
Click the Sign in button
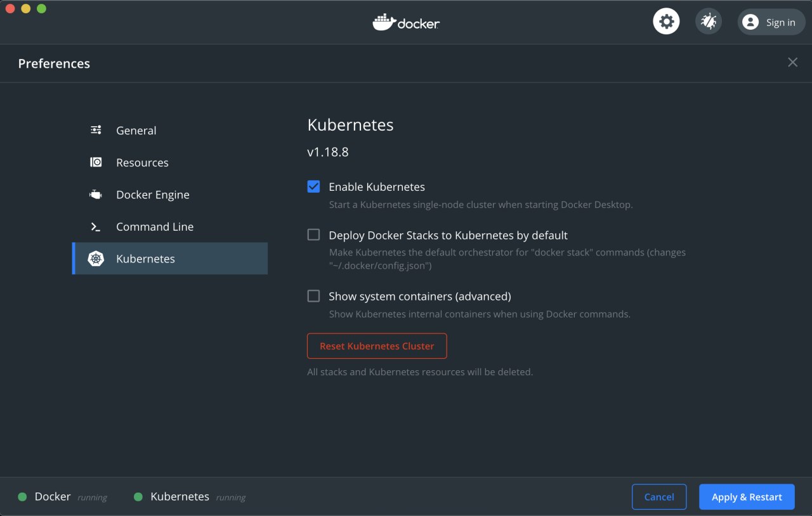pyautogui.click(x=771, y=22)
